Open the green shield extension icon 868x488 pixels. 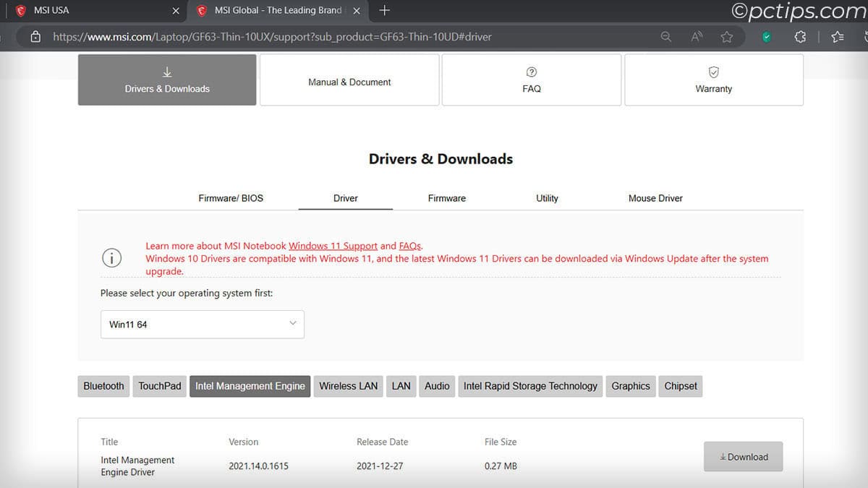pos(767,37)
